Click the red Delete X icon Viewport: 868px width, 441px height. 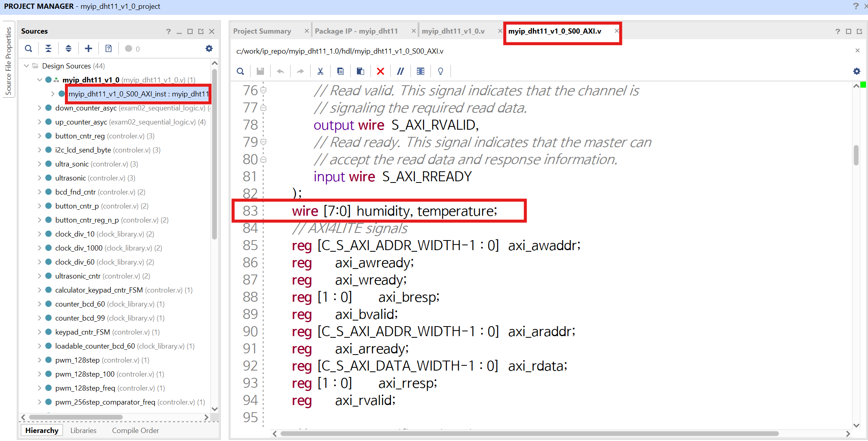tap(381, 71)
